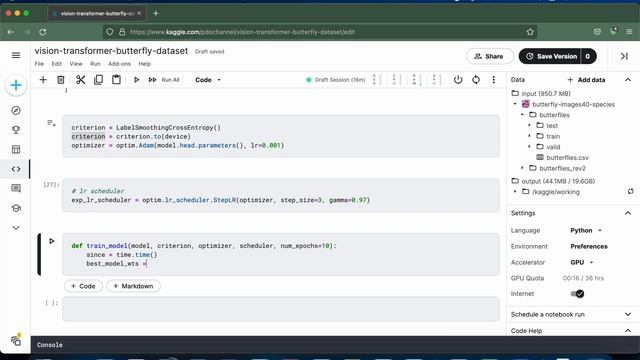Expand the test folder

point(530,125)
